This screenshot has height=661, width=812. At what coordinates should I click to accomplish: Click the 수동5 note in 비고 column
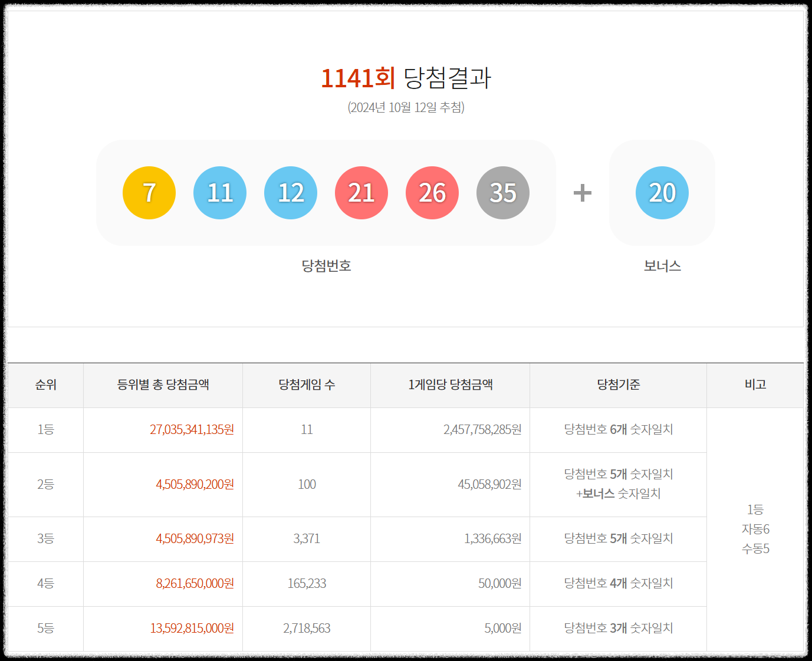pos(755,550)
